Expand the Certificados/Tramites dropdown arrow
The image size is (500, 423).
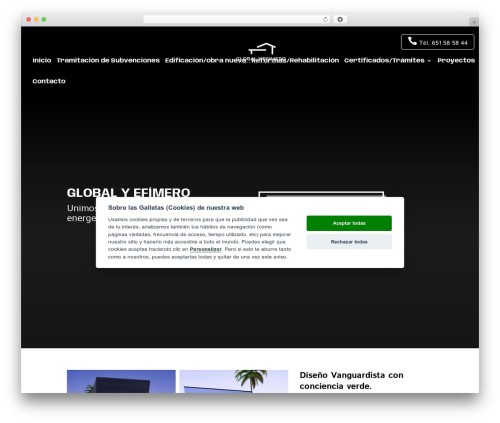[429, 61]
